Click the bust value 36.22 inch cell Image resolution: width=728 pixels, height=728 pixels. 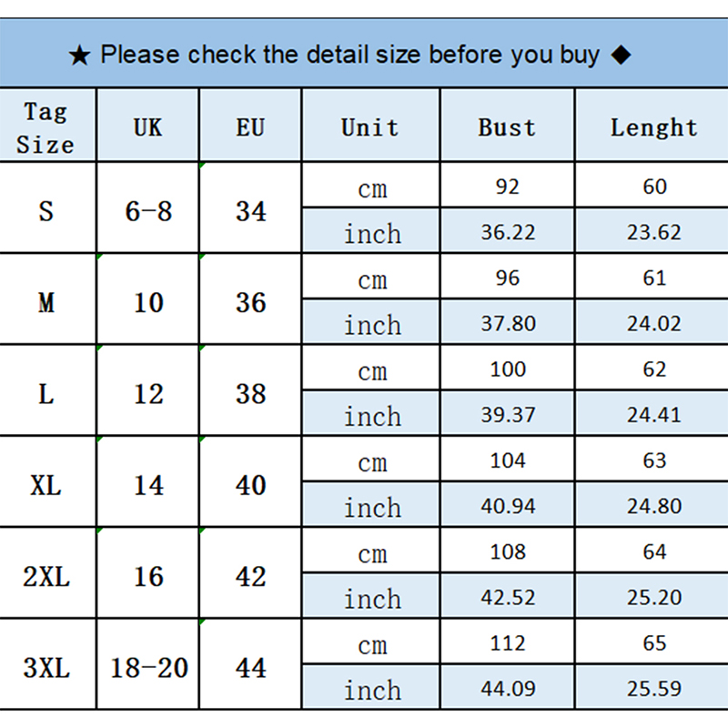pos(508,232)
